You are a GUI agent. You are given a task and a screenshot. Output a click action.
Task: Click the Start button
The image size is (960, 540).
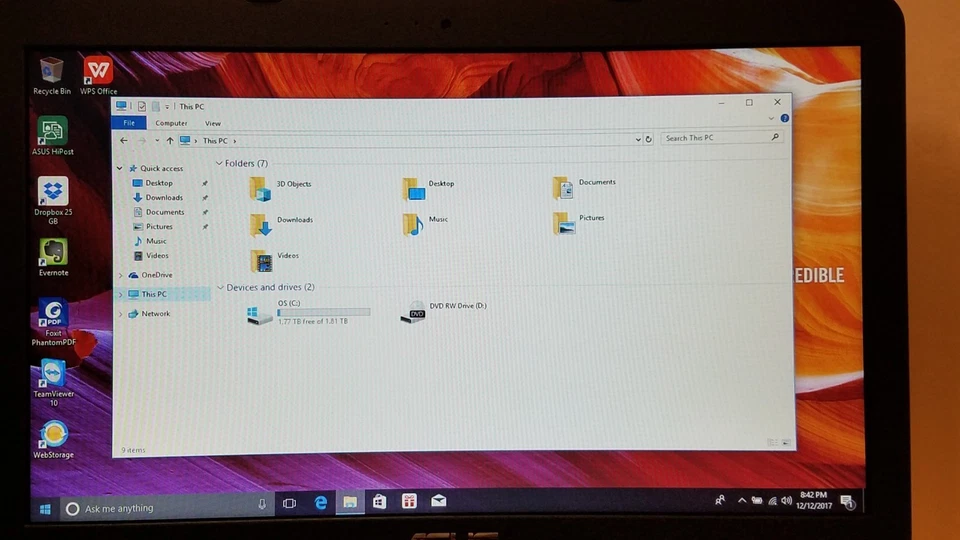coord(45,509)
